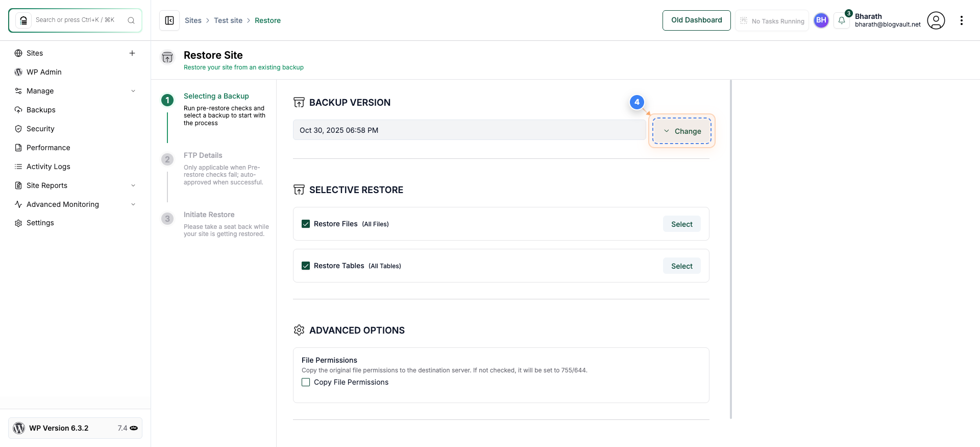Click the bharath@blogvault.net email text
Image resolution: width=980 pixels, height=447 pixels.
[x=888, y=25]
